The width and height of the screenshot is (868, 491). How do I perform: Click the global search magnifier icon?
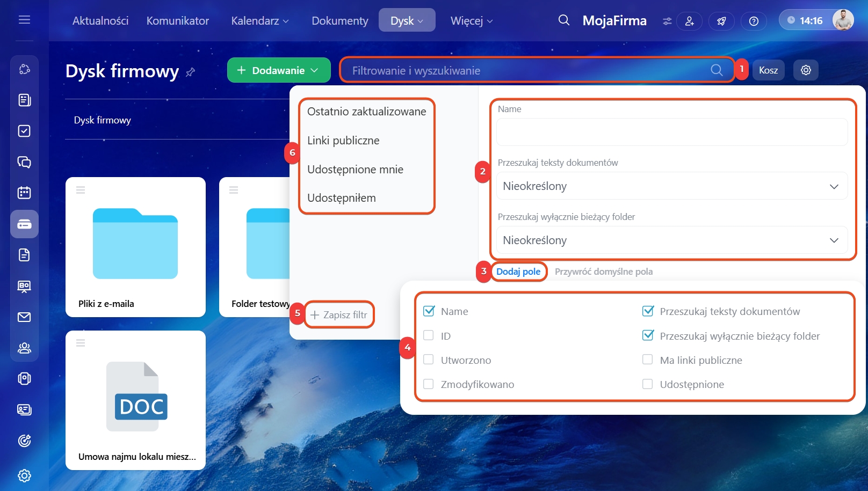pyautogui.click(x=563, y=20)
